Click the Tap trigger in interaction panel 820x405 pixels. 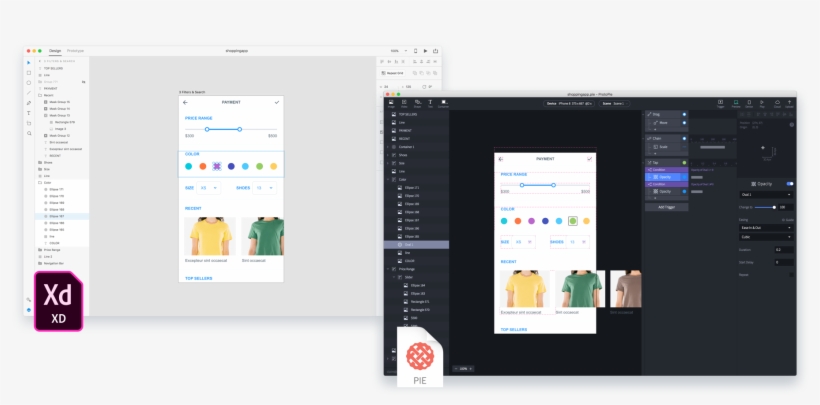657,162
